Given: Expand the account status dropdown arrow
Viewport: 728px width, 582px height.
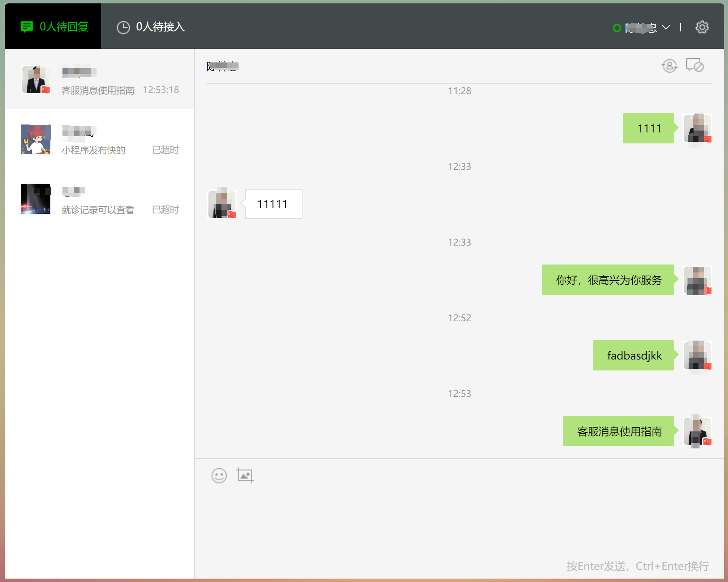Looking at the screenshot, I should tap(666, 27).
